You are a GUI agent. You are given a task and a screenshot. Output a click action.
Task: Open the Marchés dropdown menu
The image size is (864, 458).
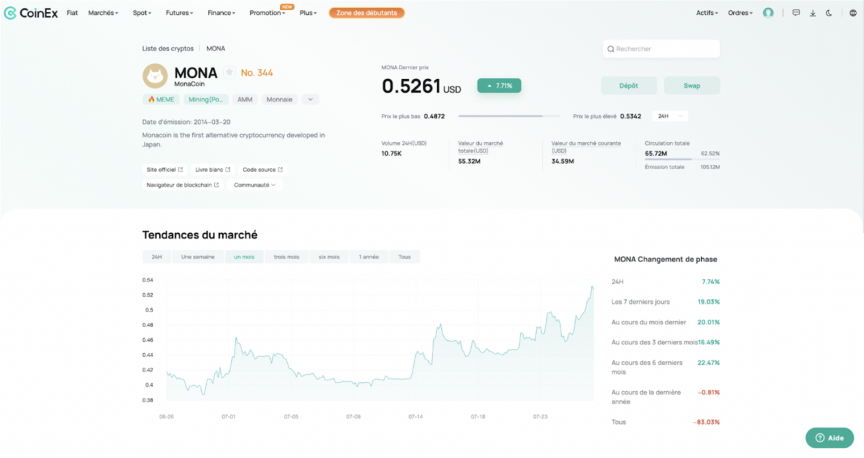click(x=103, y=13)
